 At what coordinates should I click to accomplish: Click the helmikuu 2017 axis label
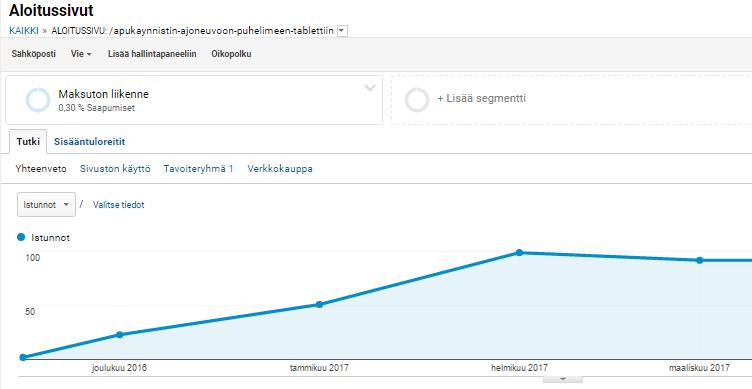519,368
